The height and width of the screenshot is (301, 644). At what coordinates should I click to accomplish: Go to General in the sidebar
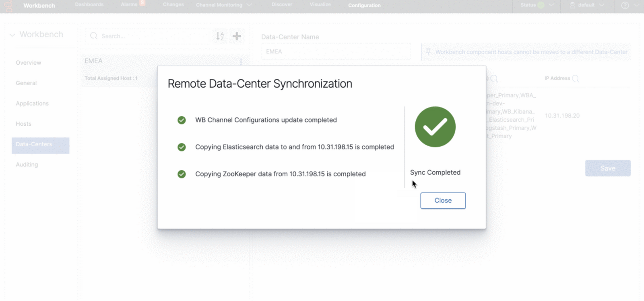point(26,83)
